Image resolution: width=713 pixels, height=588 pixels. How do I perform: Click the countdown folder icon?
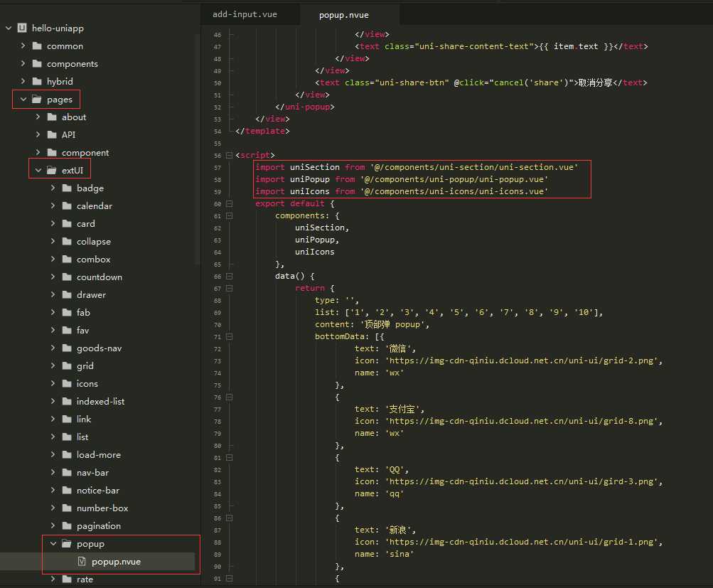point(67,277)
